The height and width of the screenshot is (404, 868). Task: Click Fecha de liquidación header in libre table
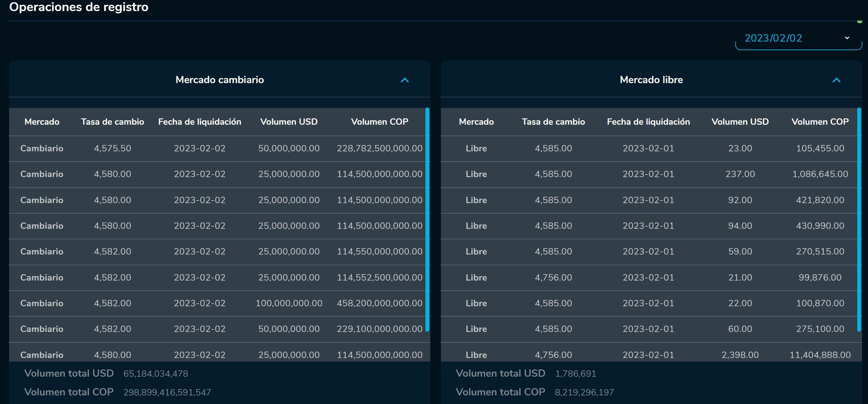(x=648, y=122)
